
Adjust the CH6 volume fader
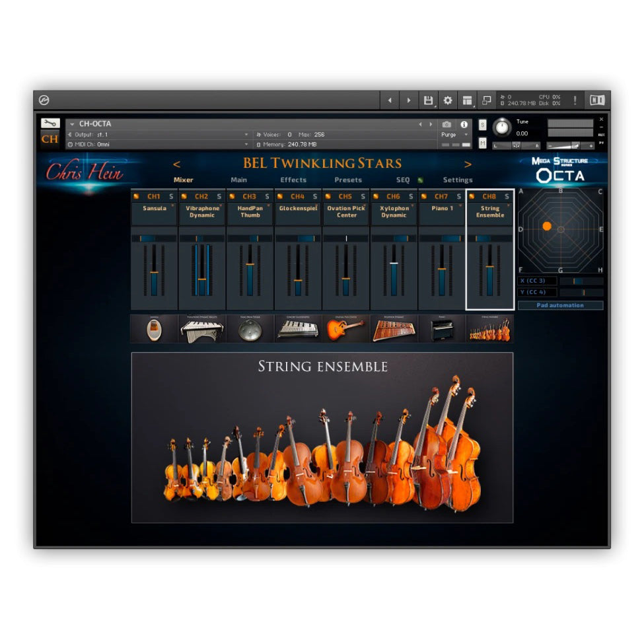pos(394,263)
